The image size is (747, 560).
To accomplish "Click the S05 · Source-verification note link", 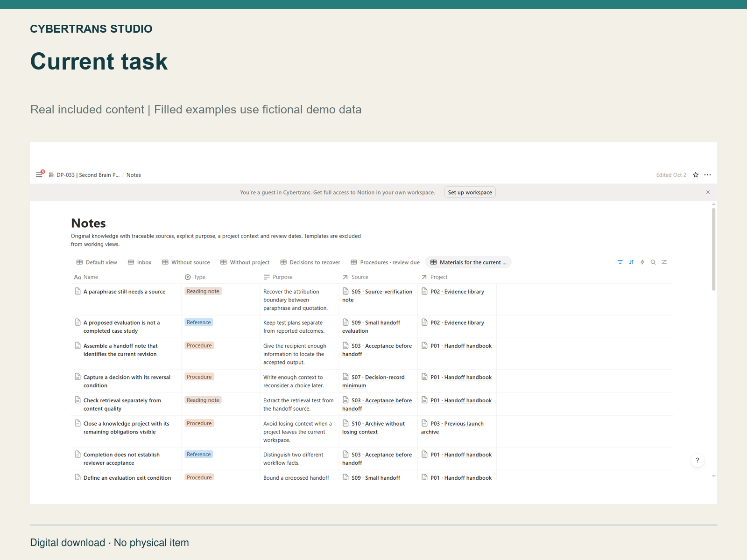I will coord(378,296).
